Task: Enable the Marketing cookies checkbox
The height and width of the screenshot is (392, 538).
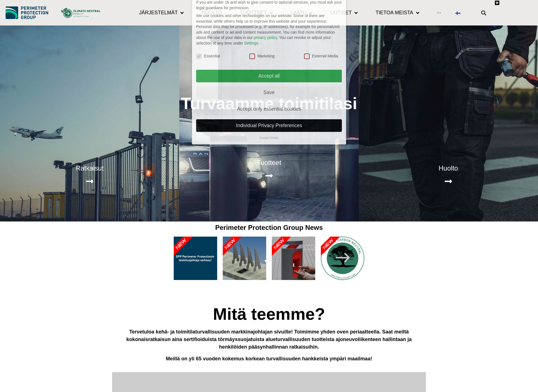Action: pyautogui.click(x=252, y=56)
